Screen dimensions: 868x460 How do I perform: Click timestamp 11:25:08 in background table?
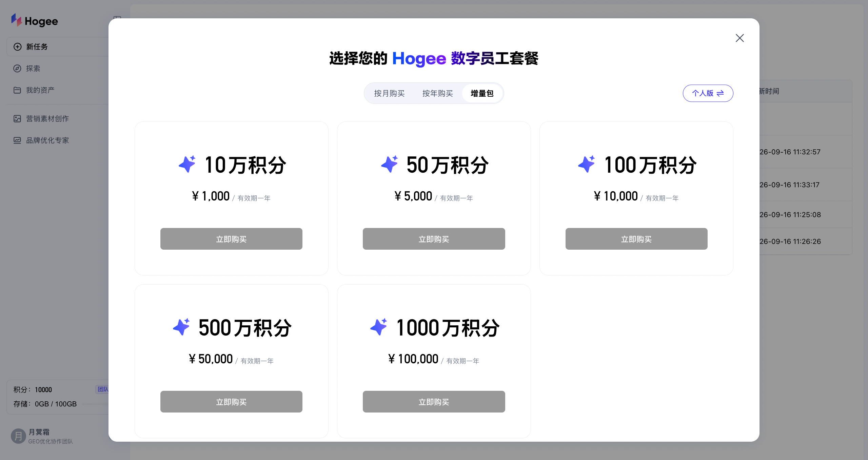pos(790,215)
